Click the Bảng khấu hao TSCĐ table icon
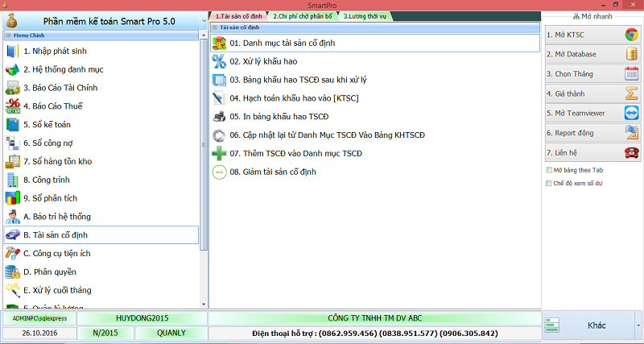644x344 pixels. [219, 80]
